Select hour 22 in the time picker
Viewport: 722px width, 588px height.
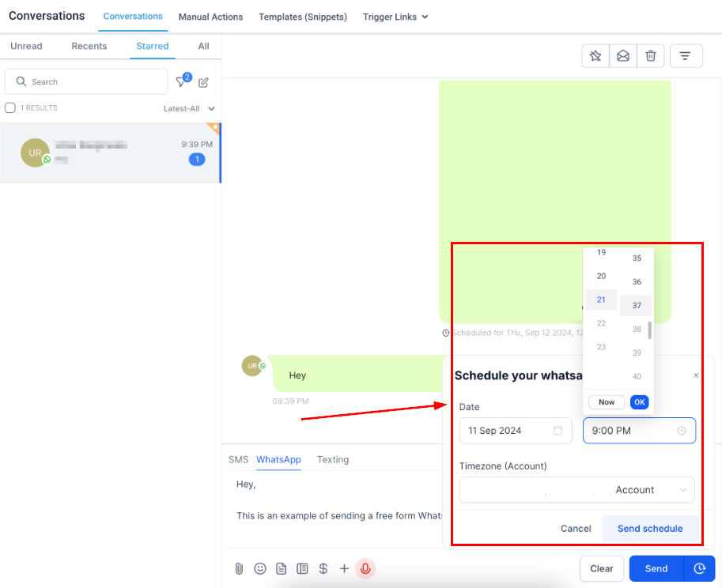pos(601,323)
